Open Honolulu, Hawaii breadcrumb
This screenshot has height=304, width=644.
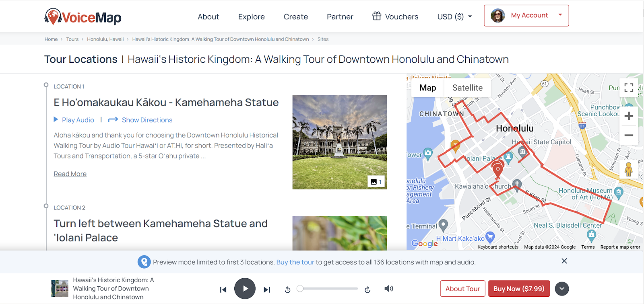click(x=105, y=39)
